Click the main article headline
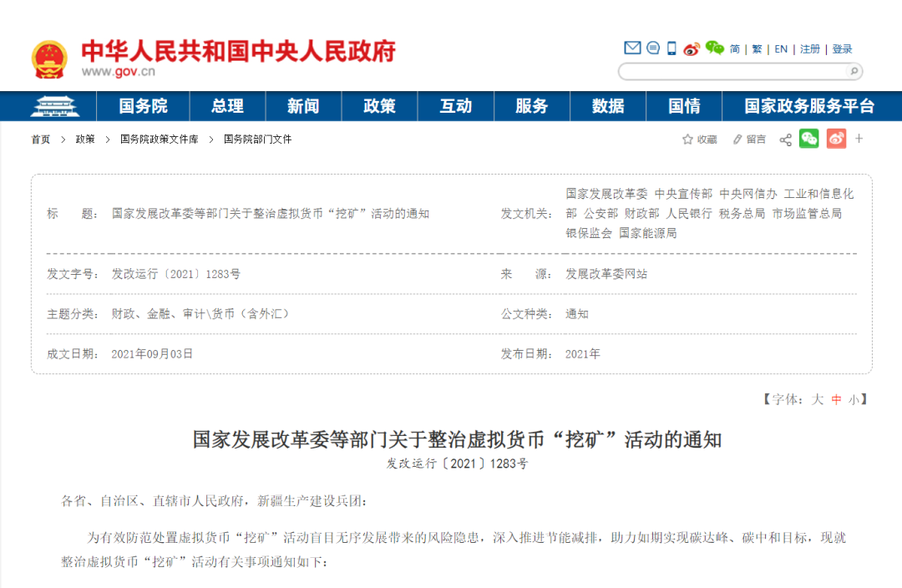Viewport: 902px width, 588px height. pos(457,439)
